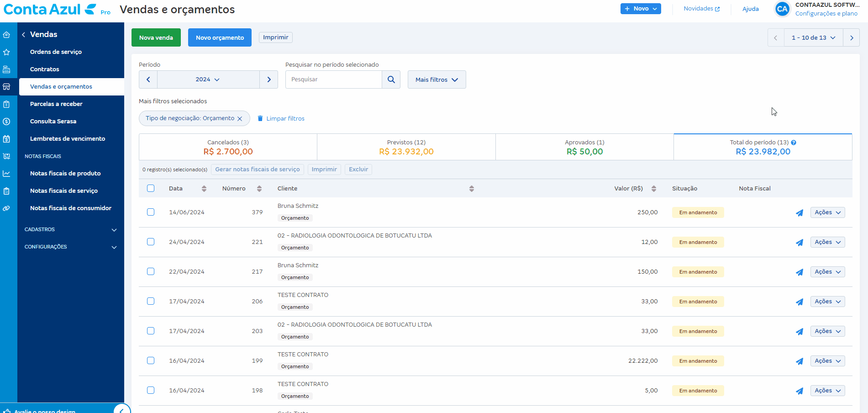Click the Nova venda button
Viewport: 868px width, 413px height.
pyautogui.click(x=156, y=37)
